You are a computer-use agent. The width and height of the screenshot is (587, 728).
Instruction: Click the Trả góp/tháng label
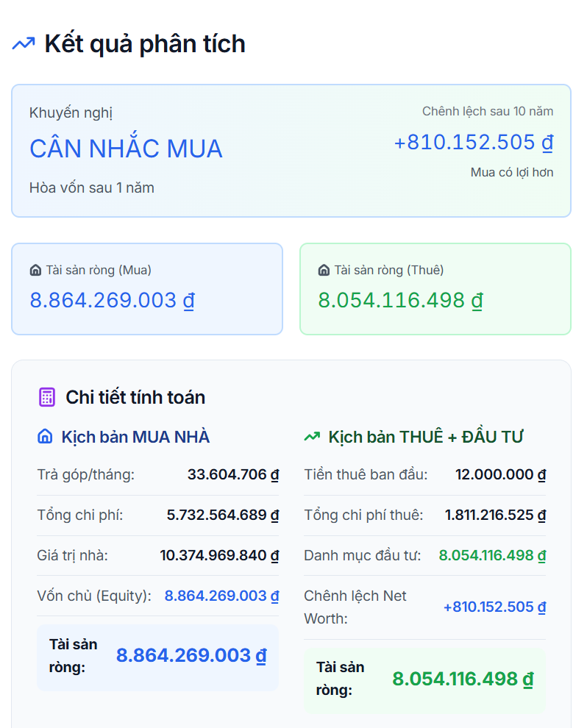coord(86,474)
